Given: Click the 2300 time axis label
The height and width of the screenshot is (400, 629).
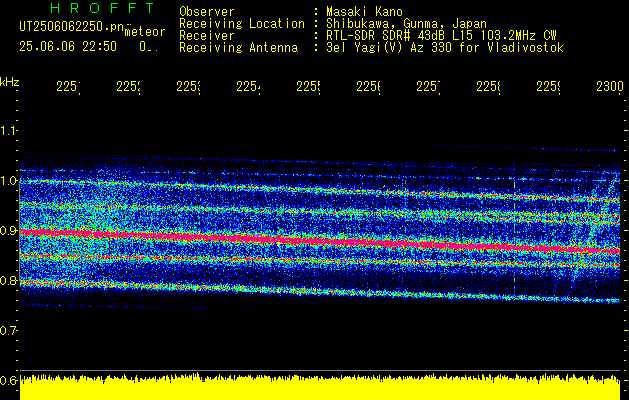Looking at the screenshot, I should [x=610, y=87].
